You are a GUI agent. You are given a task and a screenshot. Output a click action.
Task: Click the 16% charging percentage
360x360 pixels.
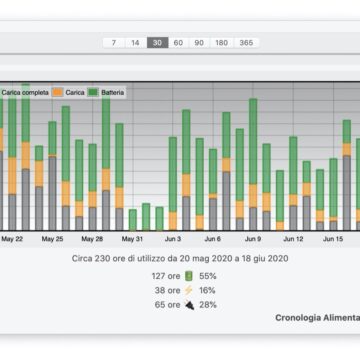click(207, 290)
